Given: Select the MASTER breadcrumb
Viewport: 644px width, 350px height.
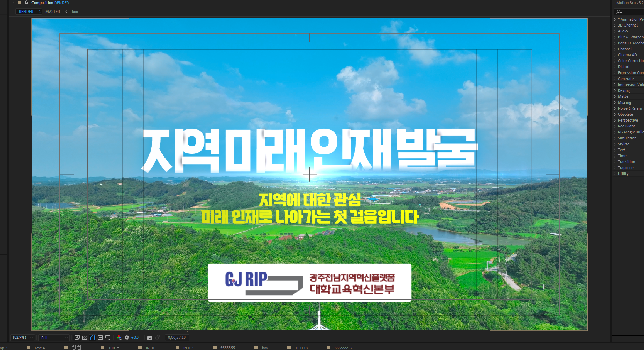Looking at the screenshot, I should pyautogui.click(x=53, y=12).
